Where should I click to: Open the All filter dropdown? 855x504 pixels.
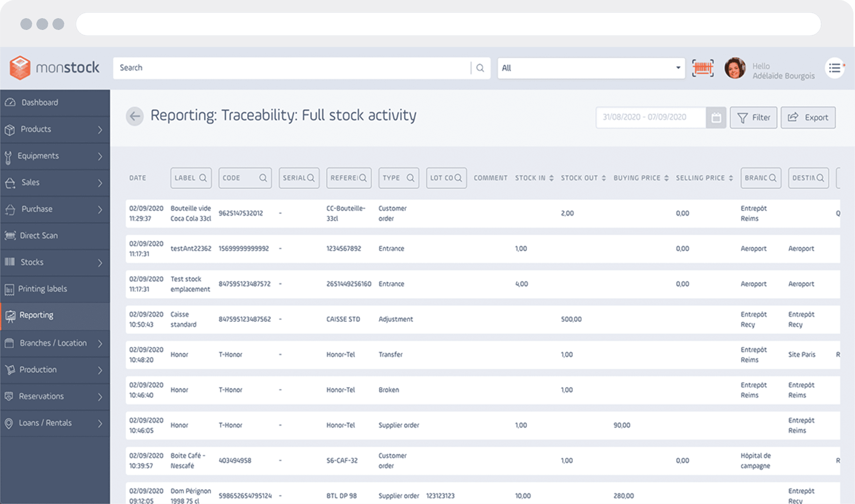pyautogui.click(x=591, y=68)
